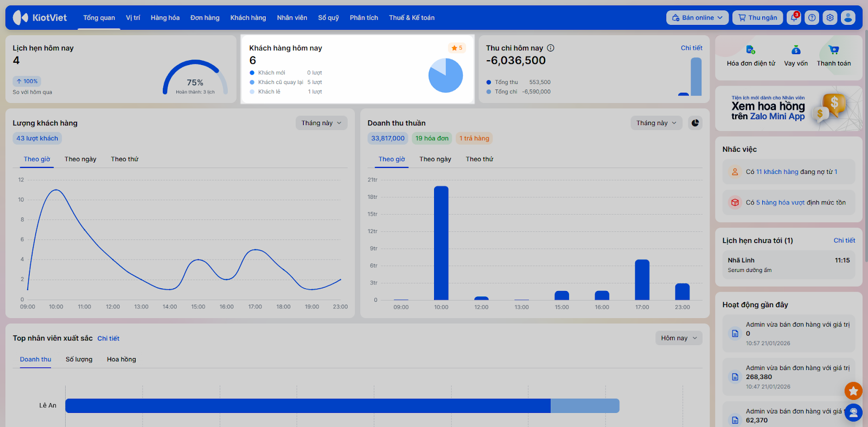Switch revenue chart to Theo thứ
Image resolution: width=868 pixels, height=427 pixels.
pyautogui.click(x=480, y=159)
